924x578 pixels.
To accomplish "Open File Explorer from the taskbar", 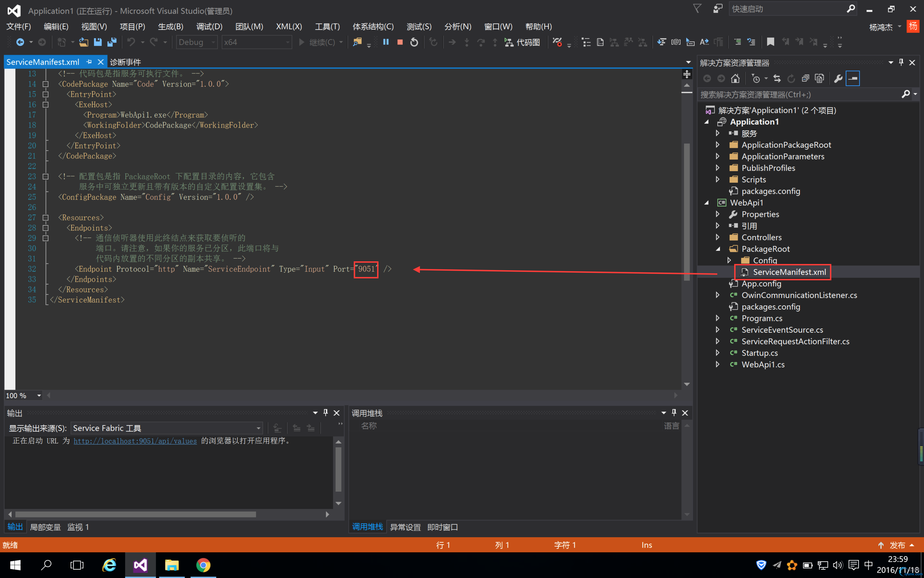I will tap(172, 565).
